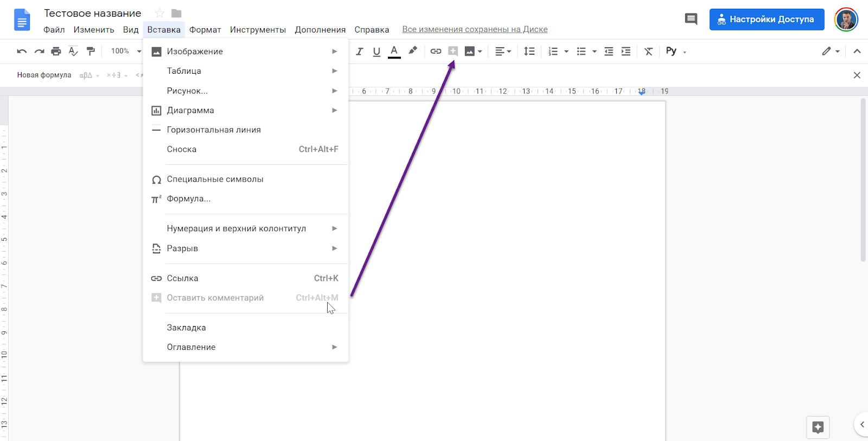The height and width of the screenshot is (441, 868).
Task: Click the Print icon in toolbar
Action: [56, 52]
